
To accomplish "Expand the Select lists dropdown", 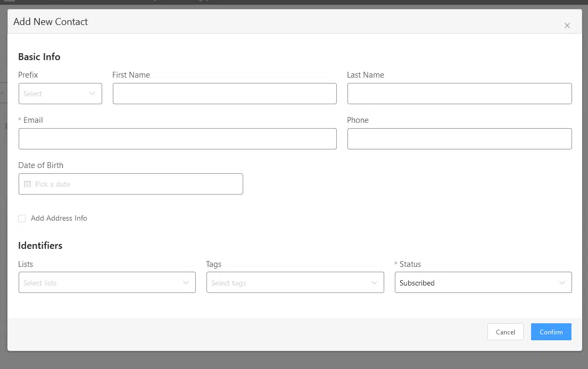I will pyautogui.click(x=107, y=282).
